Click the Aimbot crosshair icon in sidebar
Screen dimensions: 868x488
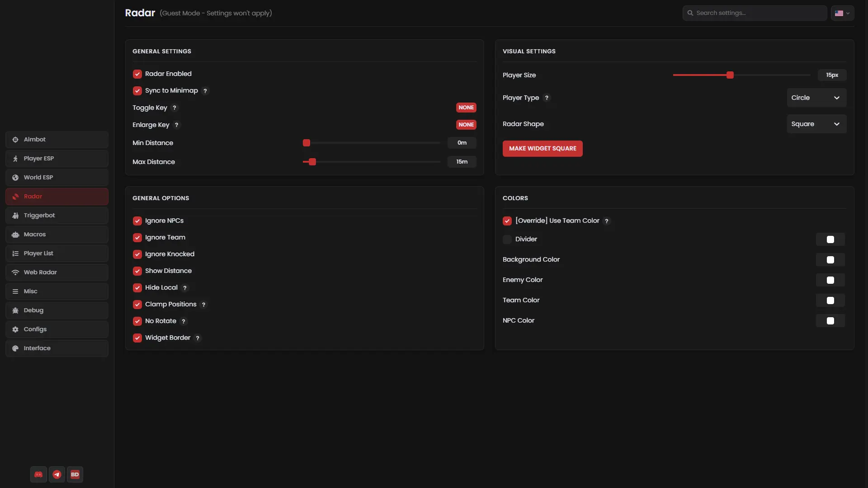[15, 140]
